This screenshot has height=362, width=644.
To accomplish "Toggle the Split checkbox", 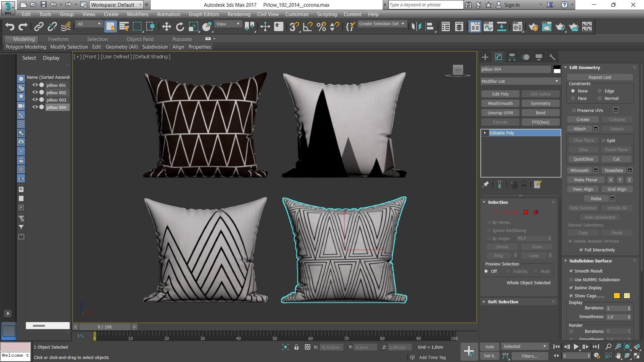I will (x=603, y=140).
